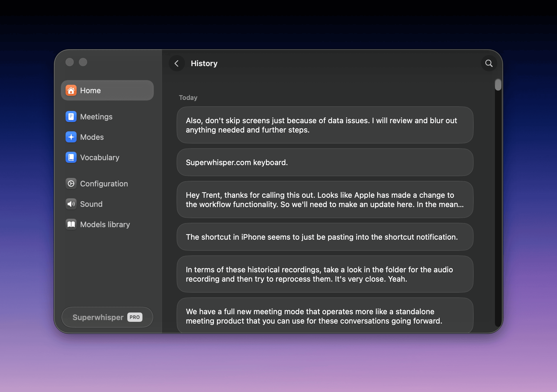Open search with the magnifying glass icon

pos(489,63)
